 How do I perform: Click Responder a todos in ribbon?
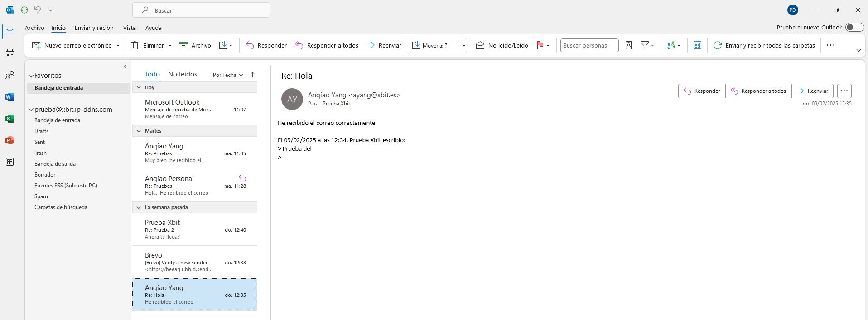pyautogui.click(x=326, y=45)
